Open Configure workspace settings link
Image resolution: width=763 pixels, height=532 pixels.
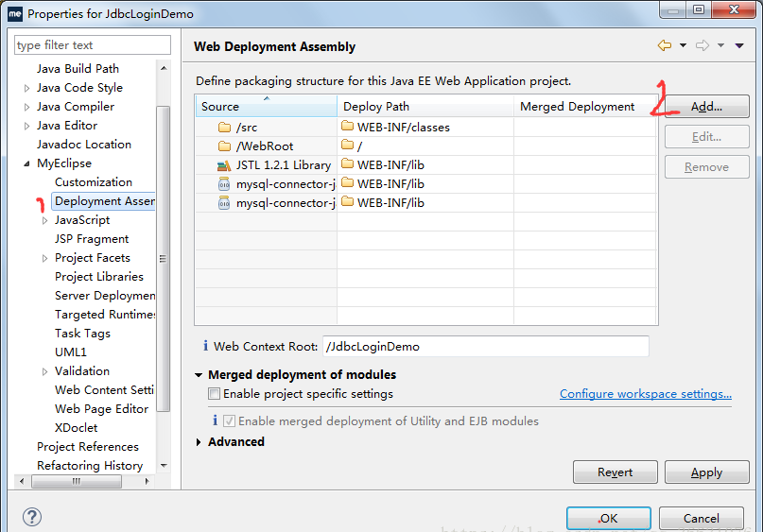[x=645, y=394]
